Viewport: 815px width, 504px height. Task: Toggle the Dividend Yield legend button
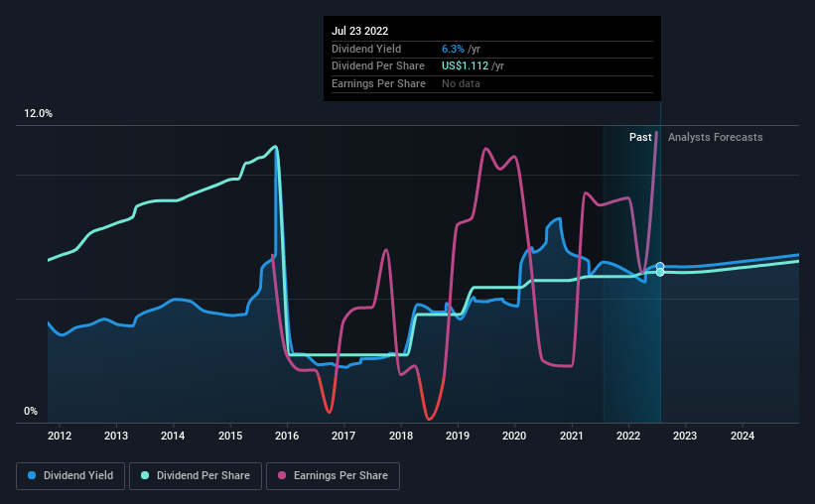click(70, 476)
